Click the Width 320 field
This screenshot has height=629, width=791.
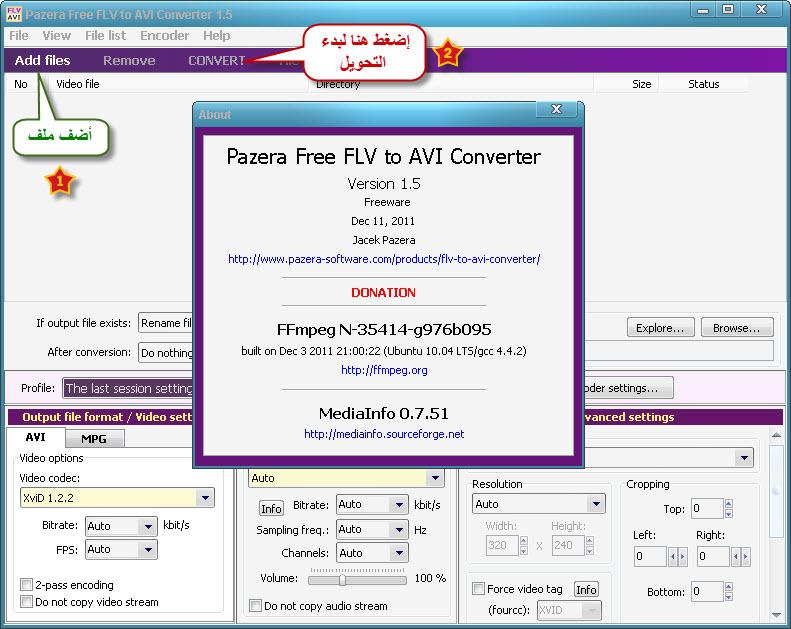[502, 545]
